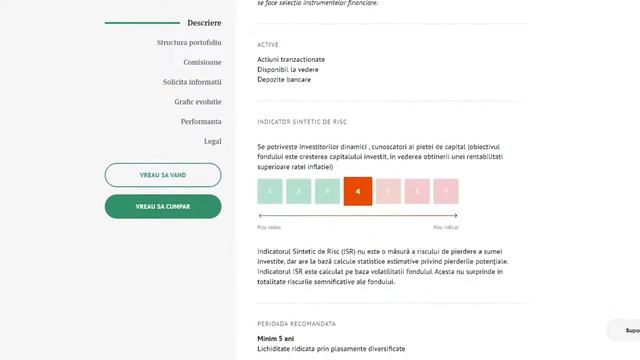Viewport: 640px width, 360px height.
Task: Select risk level 2 box
Action: (299, 191)
